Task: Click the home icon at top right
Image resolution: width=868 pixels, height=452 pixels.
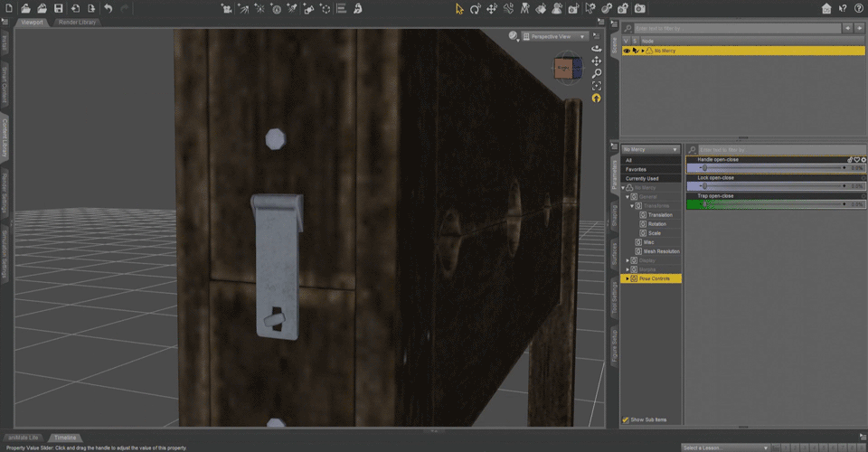Action: tap(826, 8)
